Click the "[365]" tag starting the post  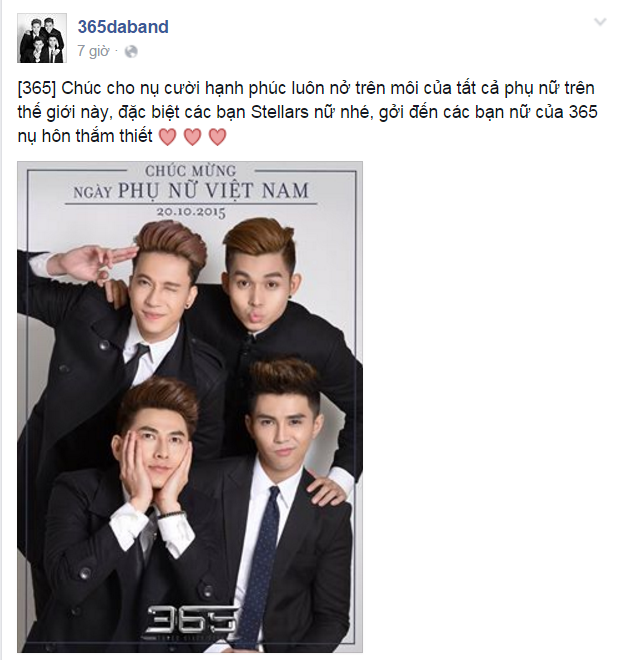click(x=37, y=88)
